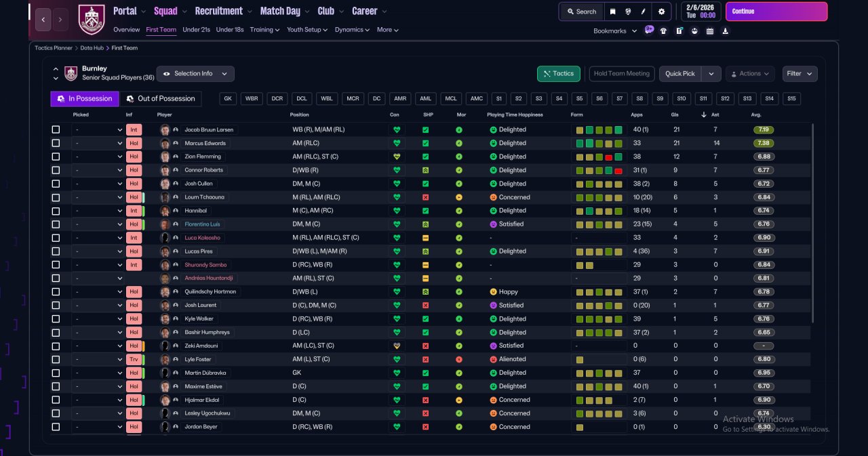Tick Jordan Beyer's selection checkbox

click(x=56, y=427)
